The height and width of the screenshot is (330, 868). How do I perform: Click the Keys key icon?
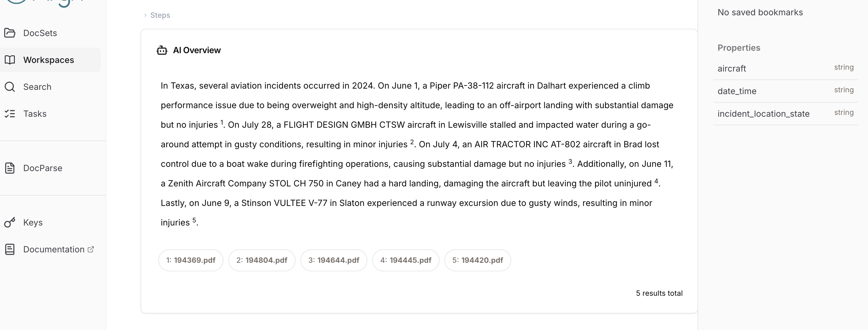pos(10,222)
